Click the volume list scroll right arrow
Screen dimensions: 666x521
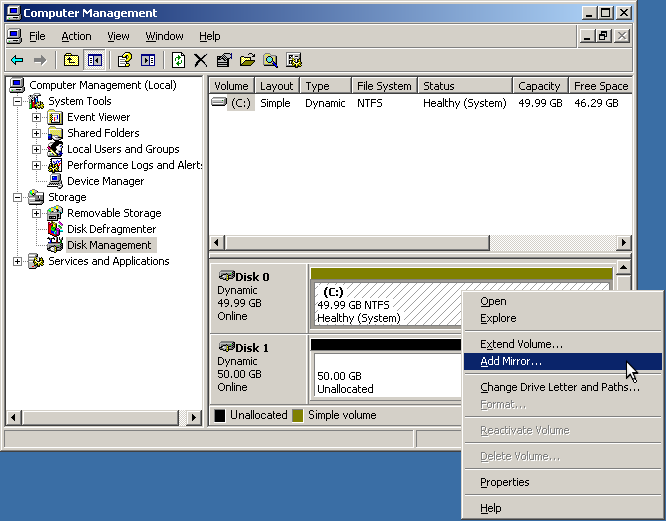[624, 243]
